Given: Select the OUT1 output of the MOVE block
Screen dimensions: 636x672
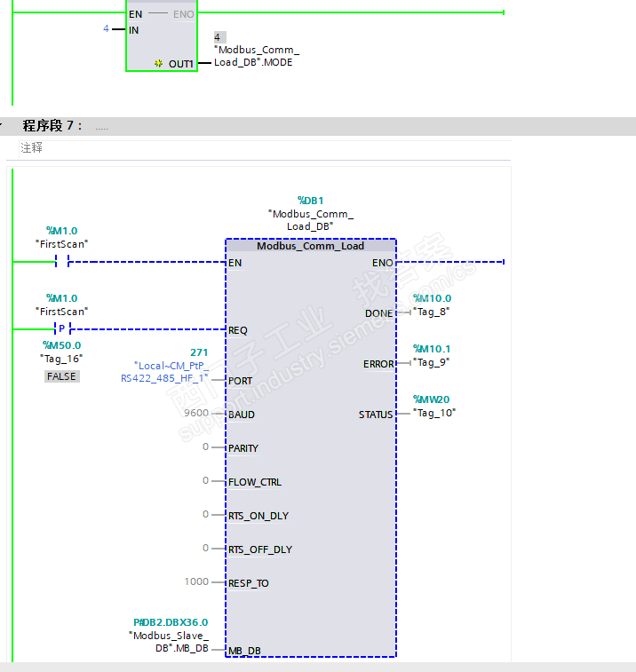Looking at the screenshot, I should (181, 64).
